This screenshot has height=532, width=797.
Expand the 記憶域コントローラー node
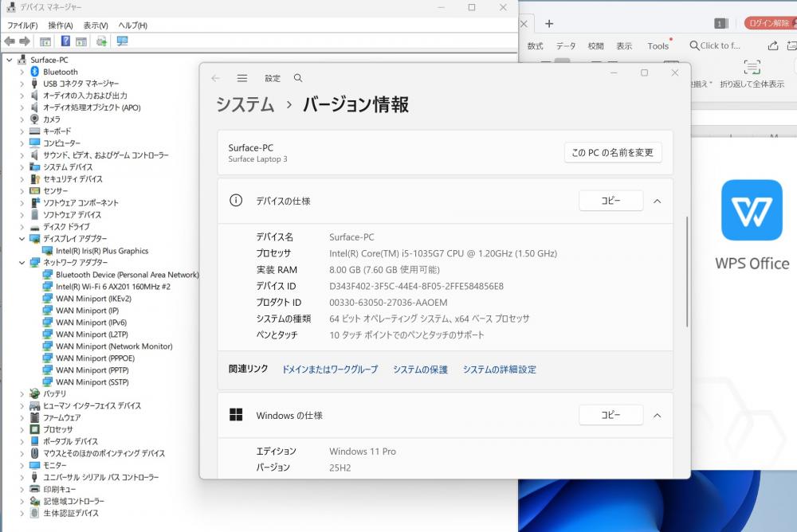(x=22, y=501)
